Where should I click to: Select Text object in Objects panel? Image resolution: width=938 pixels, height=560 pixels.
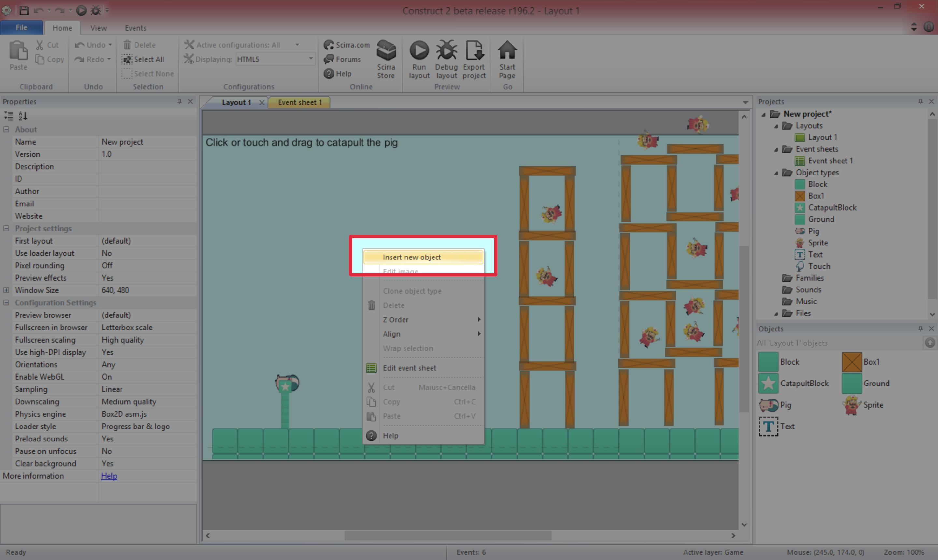776,427
